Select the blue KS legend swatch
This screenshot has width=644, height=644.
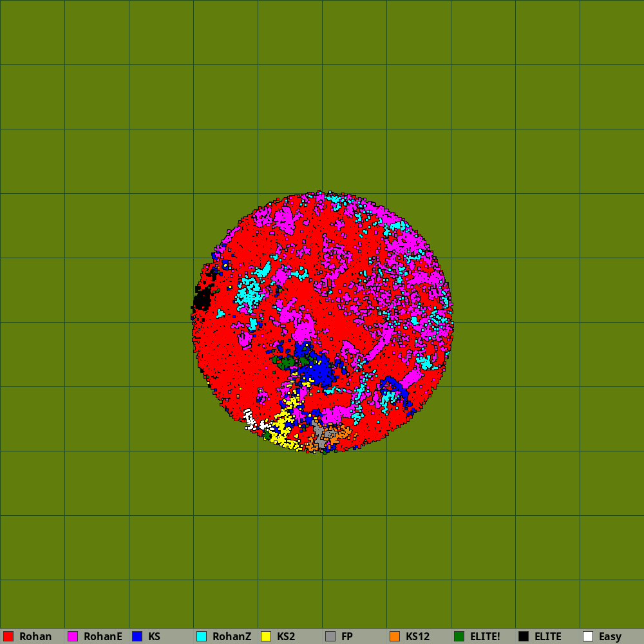(x=137, y=636)
